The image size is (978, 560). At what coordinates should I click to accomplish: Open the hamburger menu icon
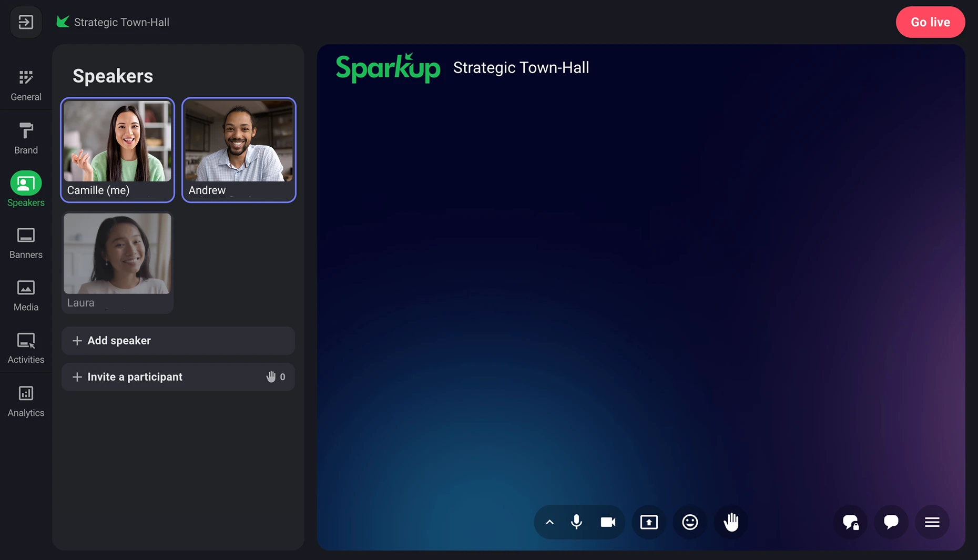pos(932,522)
